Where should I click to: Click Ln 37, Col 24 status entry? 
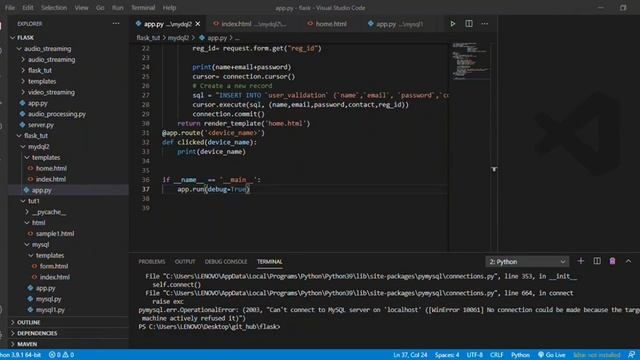pyautogui.click(x=410, y=355)
